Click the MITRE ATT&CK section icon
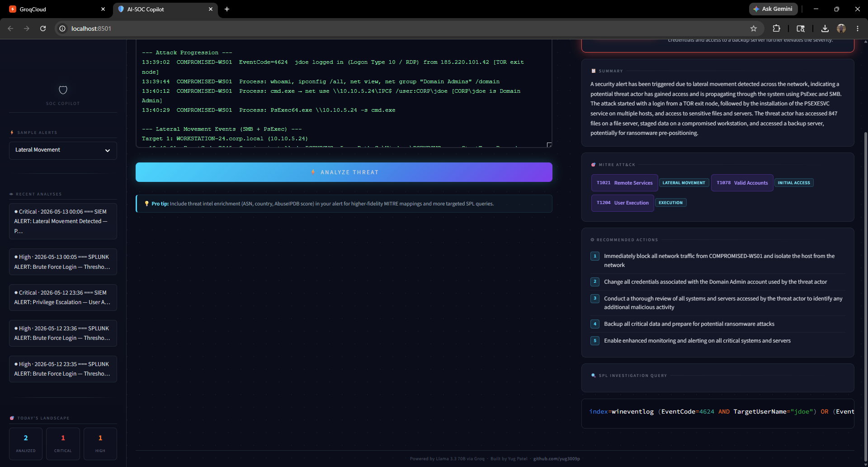This screenshot has height=467, width=868. [593, 165]
